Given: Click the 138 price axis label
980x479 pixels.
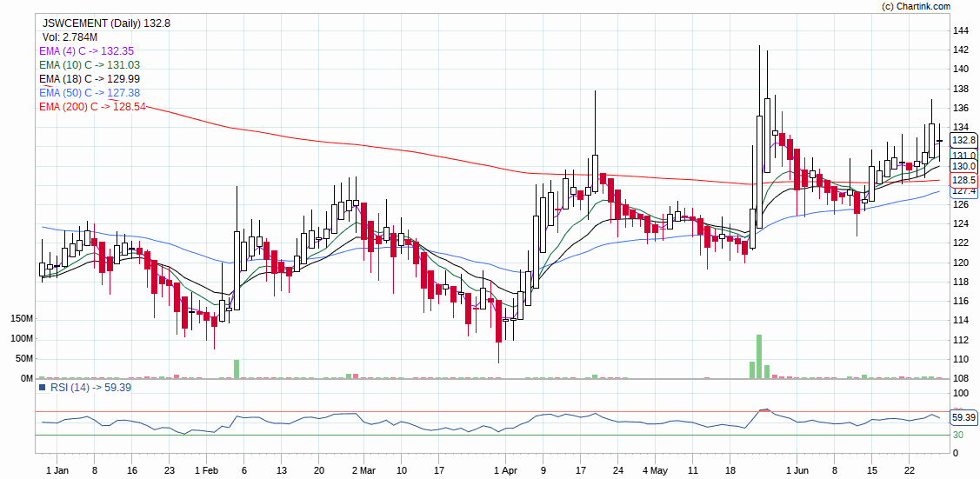Looking at the screenshot, I should 960,89.
